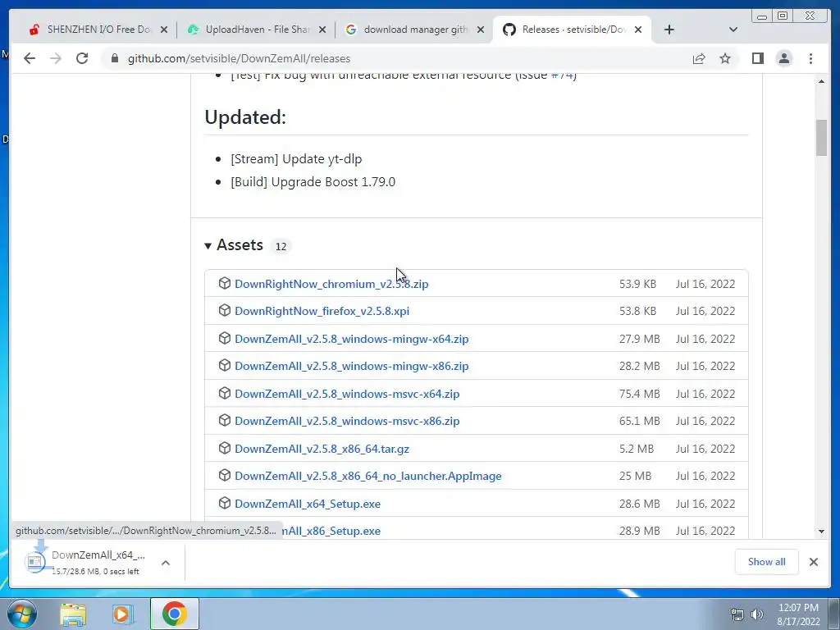The image size is (840, 630).
Task: Click the vertical scrollbar thumb
Action: [821, 138]
